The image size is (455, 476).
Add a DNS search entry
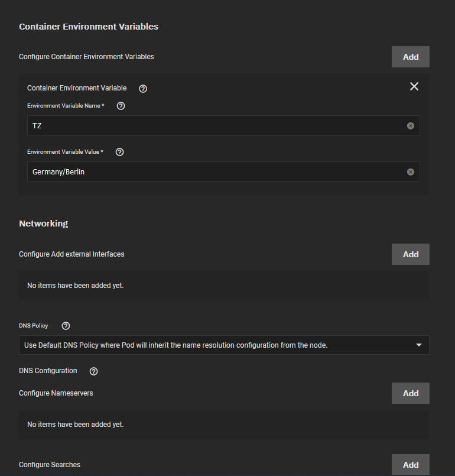tap(411, 464)
